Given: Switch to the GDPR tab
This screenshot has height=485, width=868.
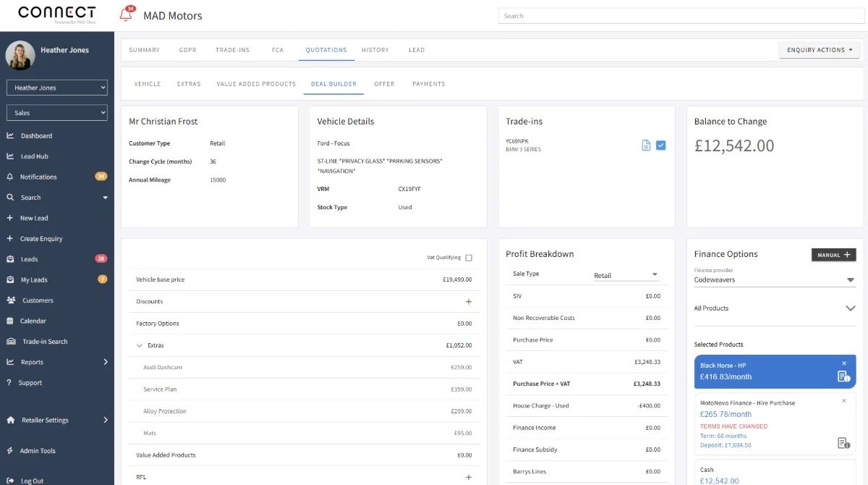Looking at the screenshot, I should 188,50.
